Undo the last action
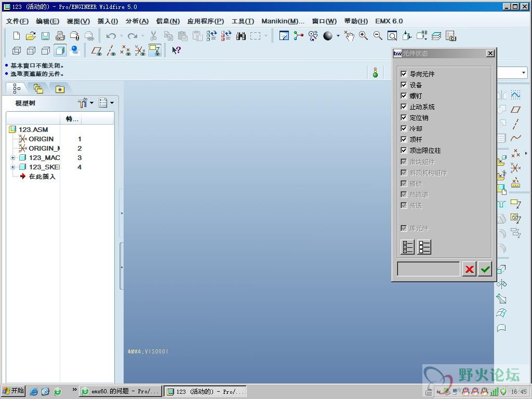The image size is (532, 399). click(x=111, y=36)
